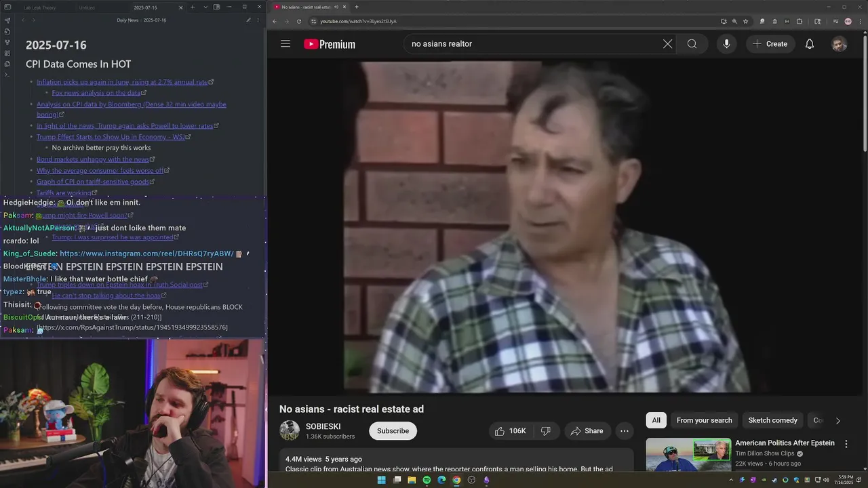This screenshot has width=868, height=488.
Task: Select the From your search chip
Action: point(704,420)
